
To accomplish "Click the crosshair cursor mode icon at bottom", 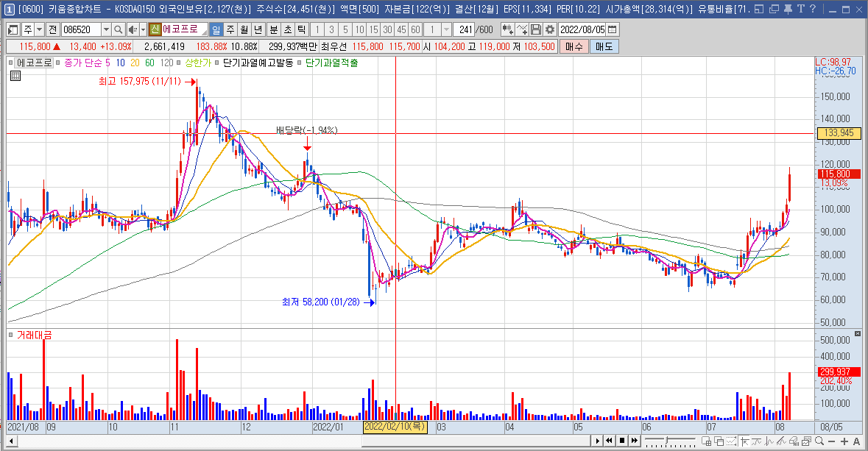I will [x=744, y=441].
